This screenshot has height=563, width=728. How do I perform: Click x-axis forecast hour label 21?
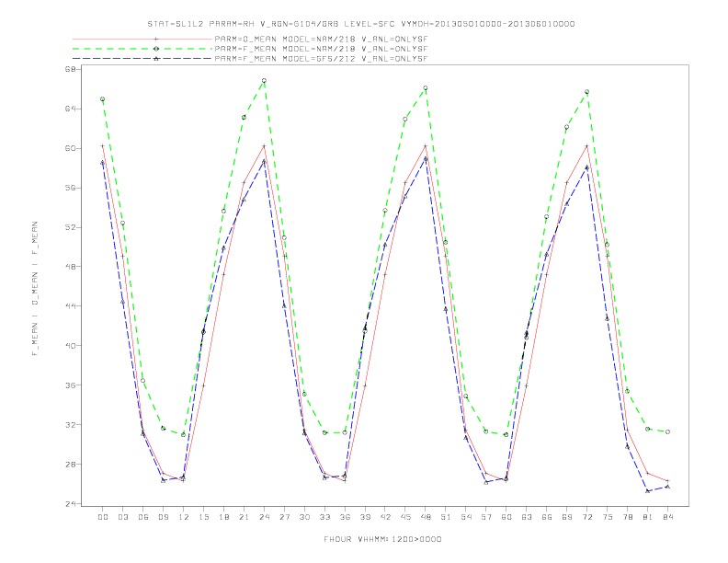click(244, 517)
